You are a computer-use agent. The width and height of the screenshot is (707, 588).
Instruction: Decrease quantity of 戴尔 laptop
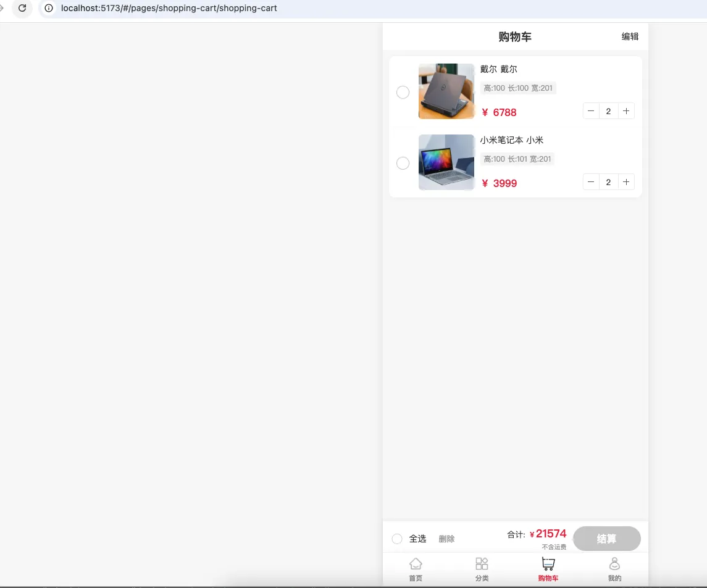click(x=591, y=111)
